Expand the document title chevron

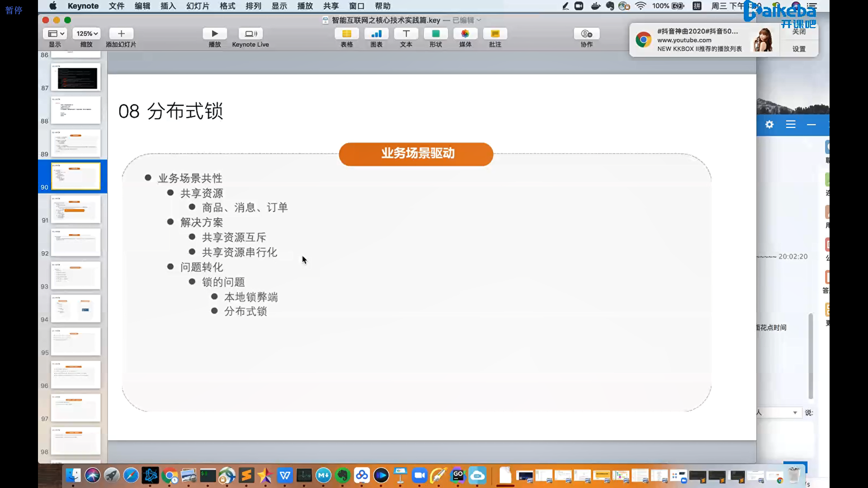point(479,20)
